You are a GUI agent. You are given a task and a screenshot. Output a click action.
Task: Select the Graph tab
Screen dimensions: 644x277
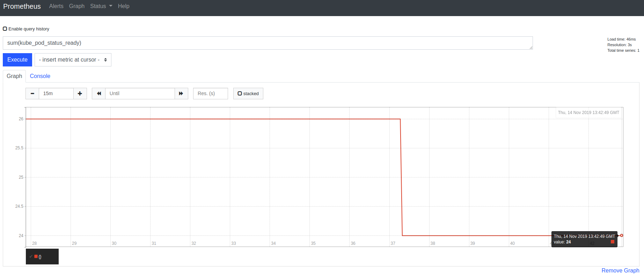(14, 76)
